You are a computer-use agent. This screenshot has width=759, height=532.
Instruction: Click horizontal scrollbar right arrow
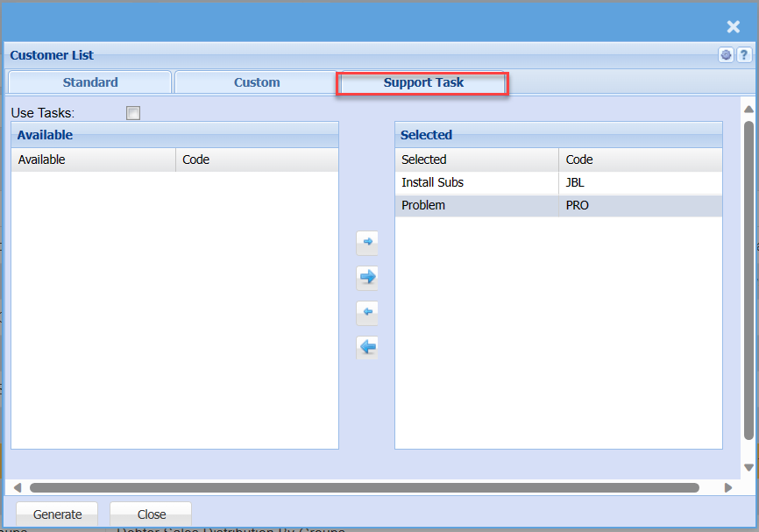(x=728, y=487)
